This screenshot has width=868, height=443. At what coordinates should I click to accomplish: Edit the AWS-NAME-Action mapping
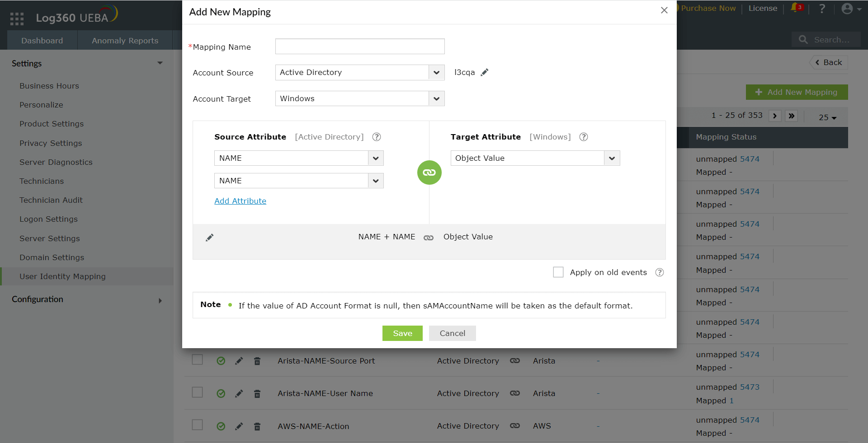point(239,426)
